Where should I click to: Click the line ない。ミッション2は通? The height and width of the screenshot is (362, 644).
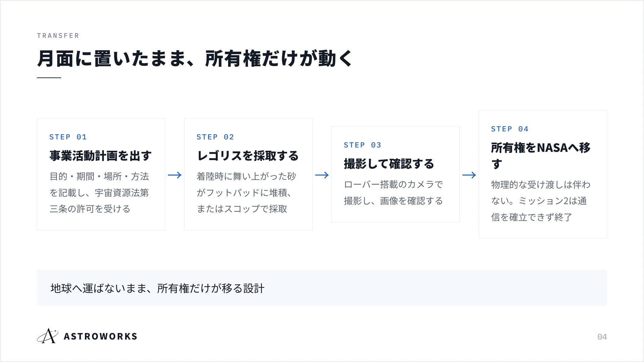(x=539, y=201)
